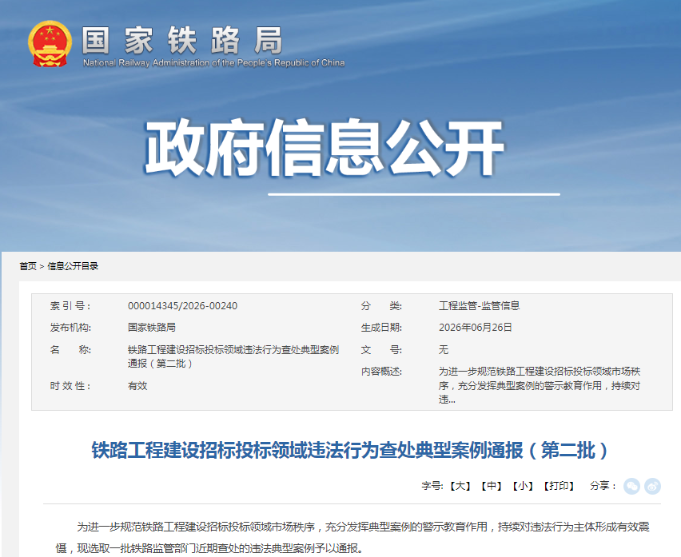The image size is (681, 557).
Task: Click the blue article title heading
Action: point(350,451)
